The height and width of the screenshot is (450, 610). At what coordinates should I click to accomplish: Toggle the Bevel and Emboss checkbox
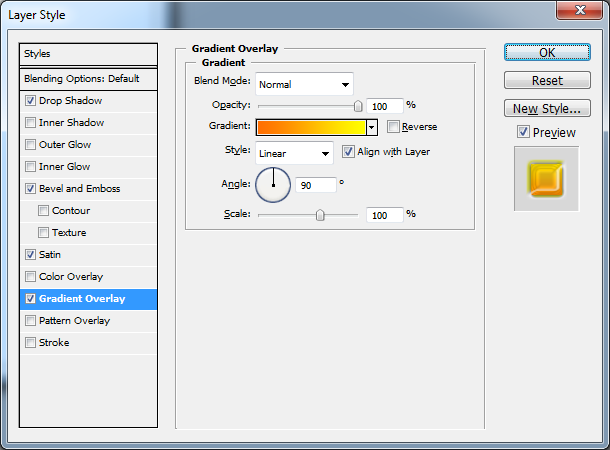(x=30, y=189)
